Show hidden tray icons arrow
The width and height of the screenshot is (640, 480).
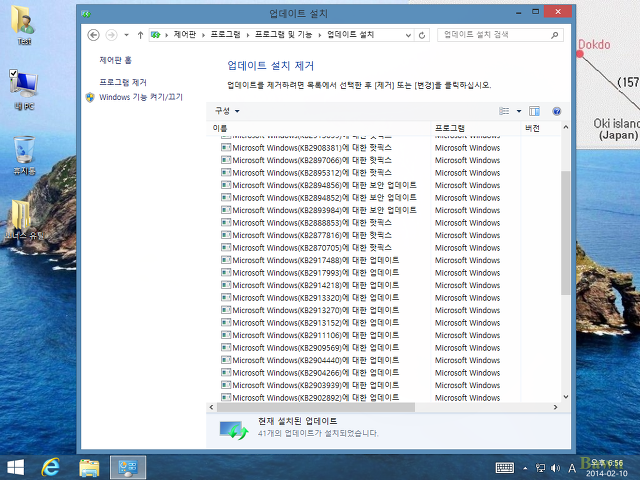[525, 468]
